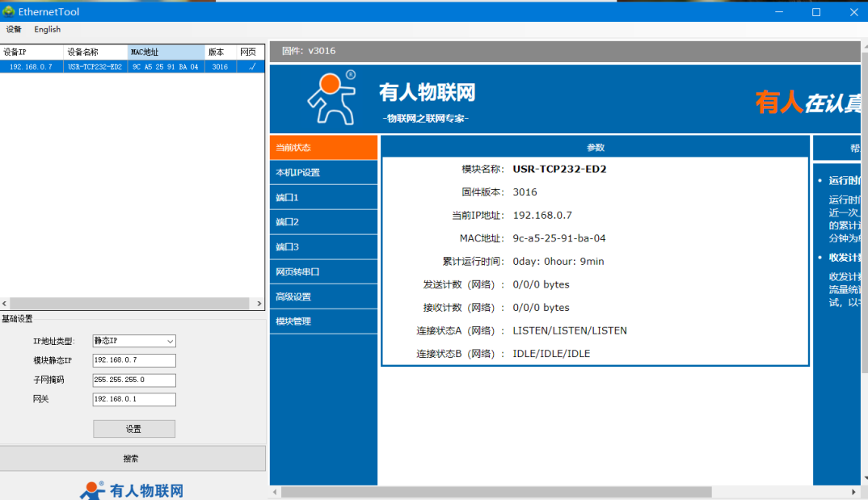The height and width of the screenshot is (500, 868).
Task: Click the EthernetTool app icon in title bar
Action: point(9,11)
